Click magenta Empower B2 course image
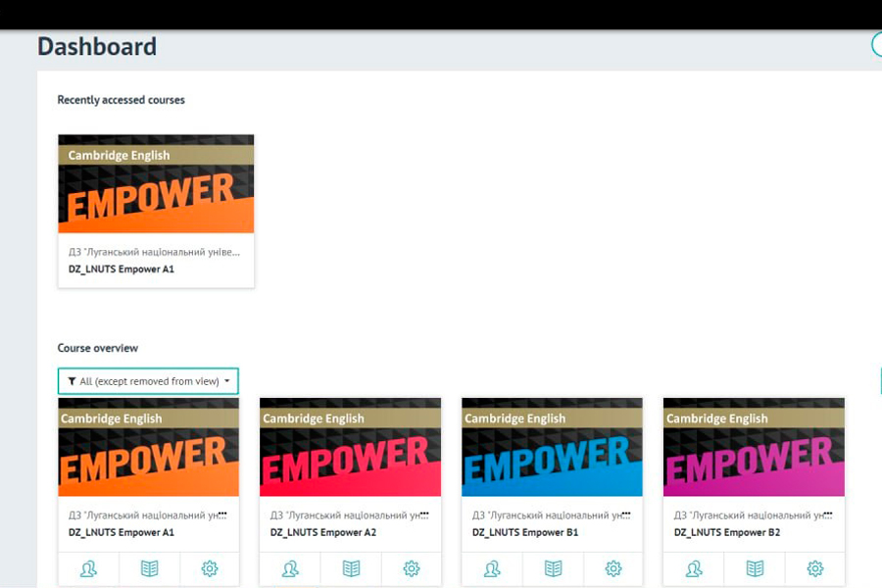Image resolution: width=882 pixels, height=588 pixels. tap(754, 447)
